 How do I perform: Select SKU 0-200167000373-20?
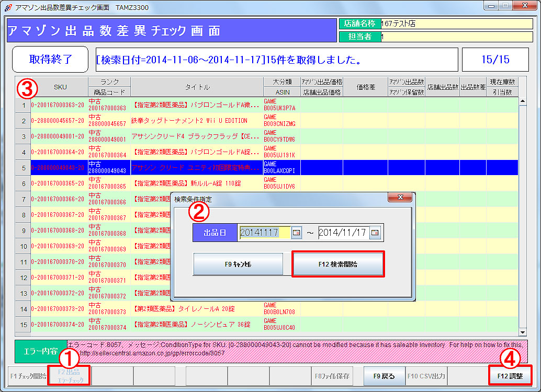tap(58, 308)
